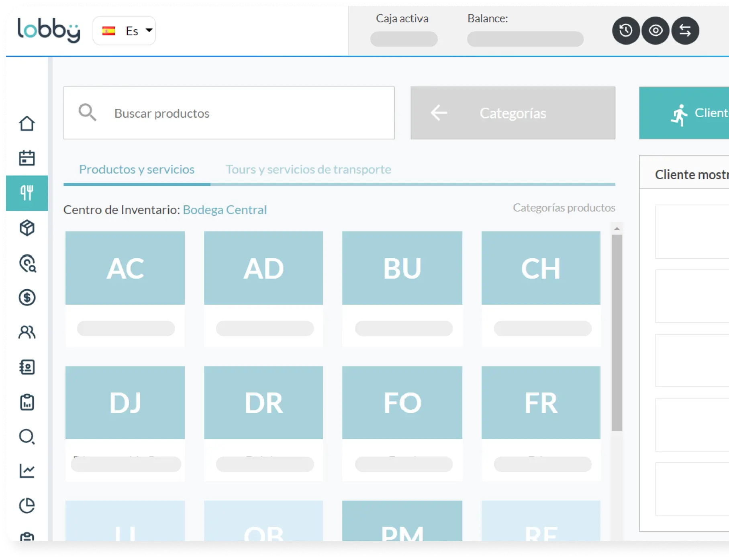Open the calendar icon in sidebar
The height and width of the screenshot is (560, 729).
27,158
